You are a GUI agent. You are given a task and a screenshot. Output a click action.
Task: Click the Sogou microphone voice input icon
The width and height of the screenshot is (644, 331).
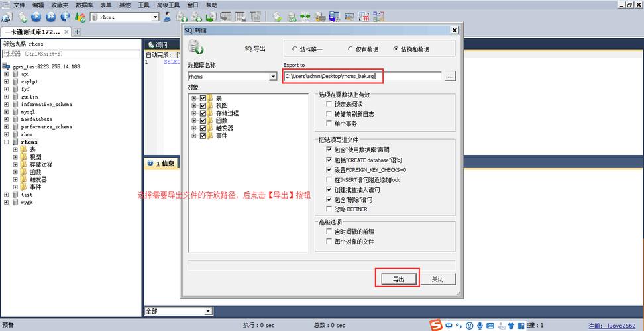[x=479, y=326]
